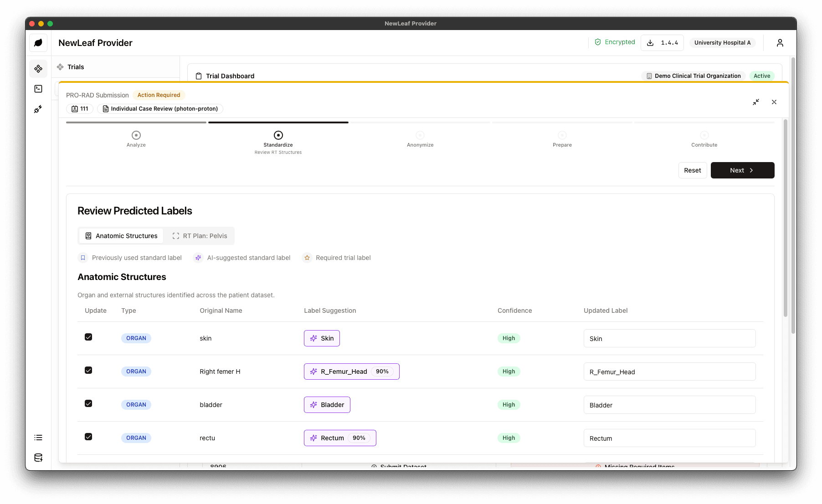This screenshot has width=822, height=504.
Task: Click the University Hospital A badge
Action: [x=722, y=43]
